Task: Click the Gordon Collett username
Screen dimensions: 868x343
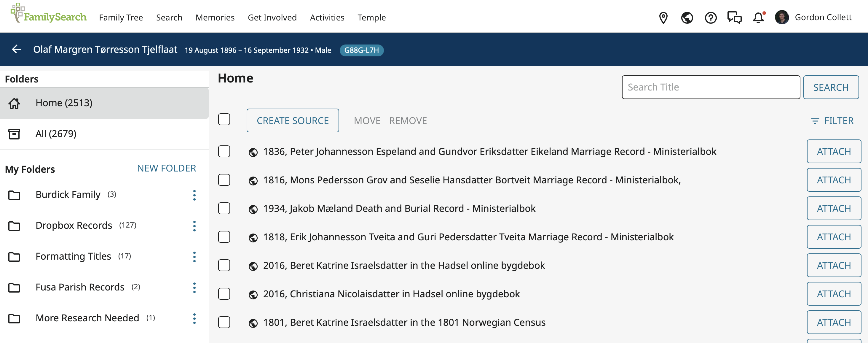Action: point(823,17)
